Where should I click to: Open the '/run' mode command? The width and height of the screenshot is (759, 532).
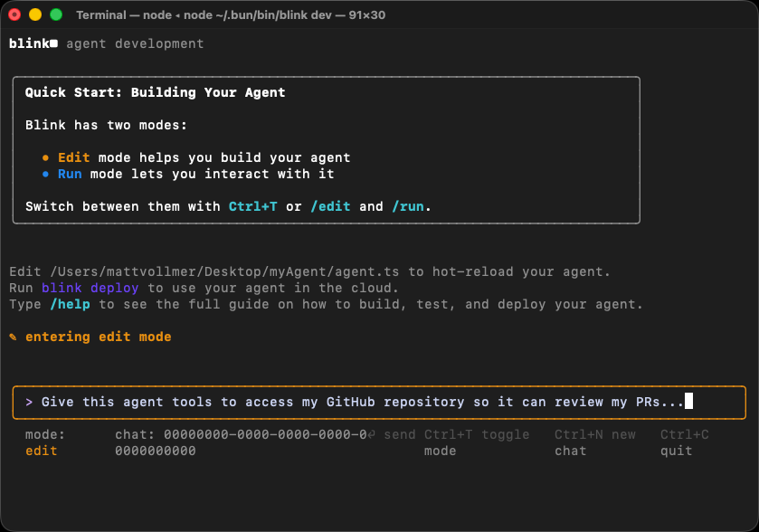click(409, 206)
